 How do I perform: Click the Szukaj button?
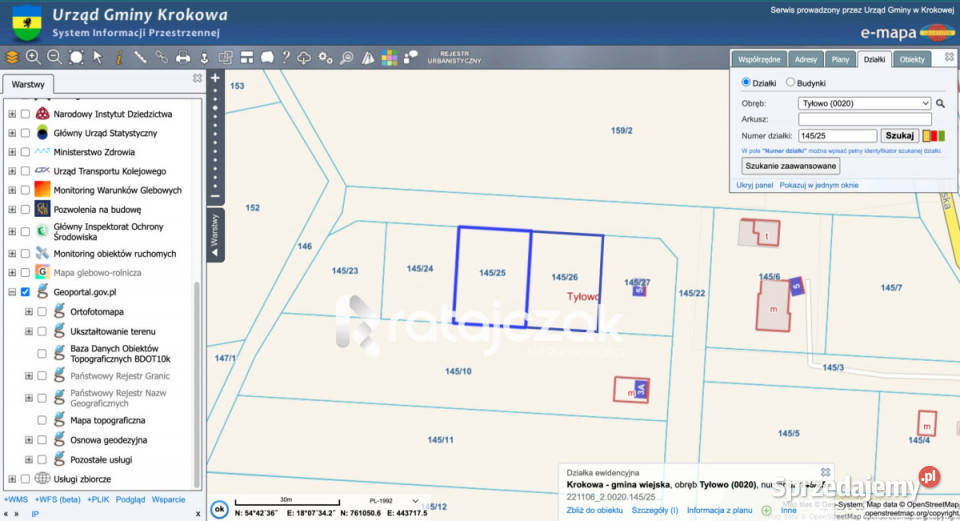[x=900, y=135]
